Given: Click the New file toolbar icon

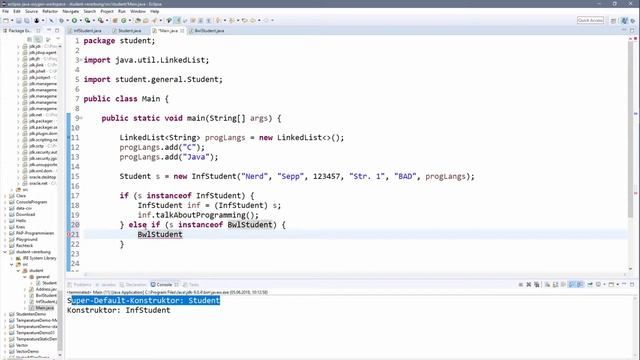Looking at the screenshot, I should pos(5,20).
